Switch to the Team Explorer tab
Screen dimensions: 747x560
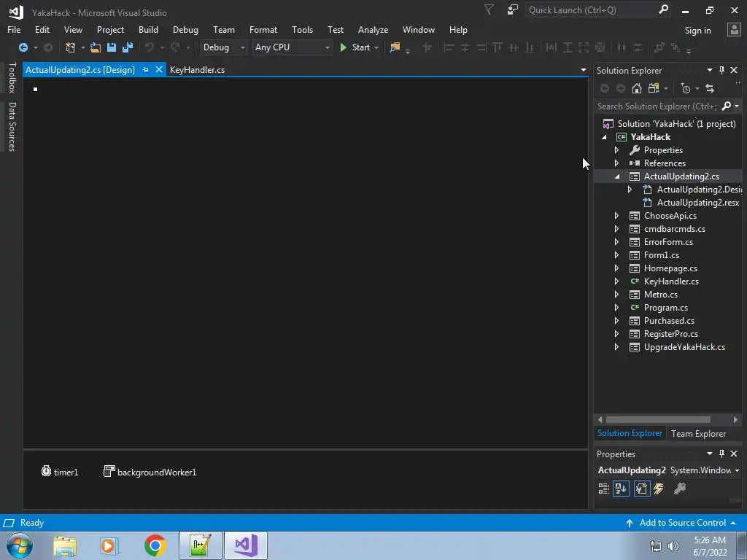698,434
